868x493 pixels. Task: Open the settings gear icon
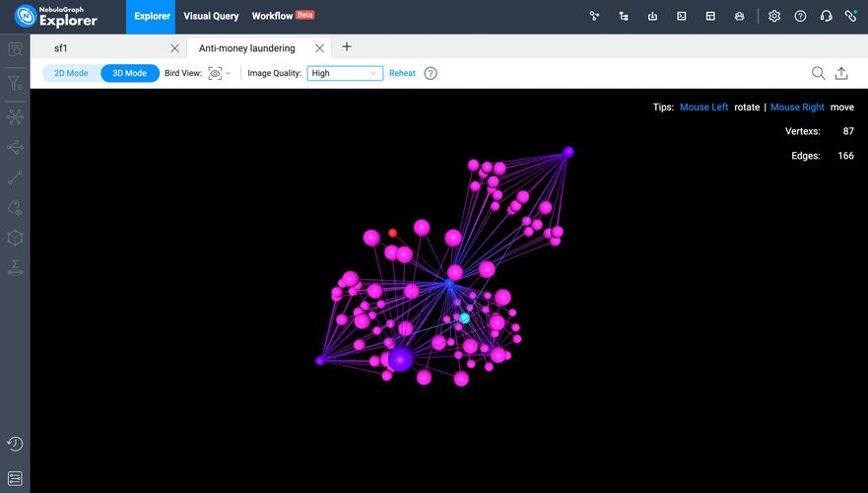[x=773, y=16]
